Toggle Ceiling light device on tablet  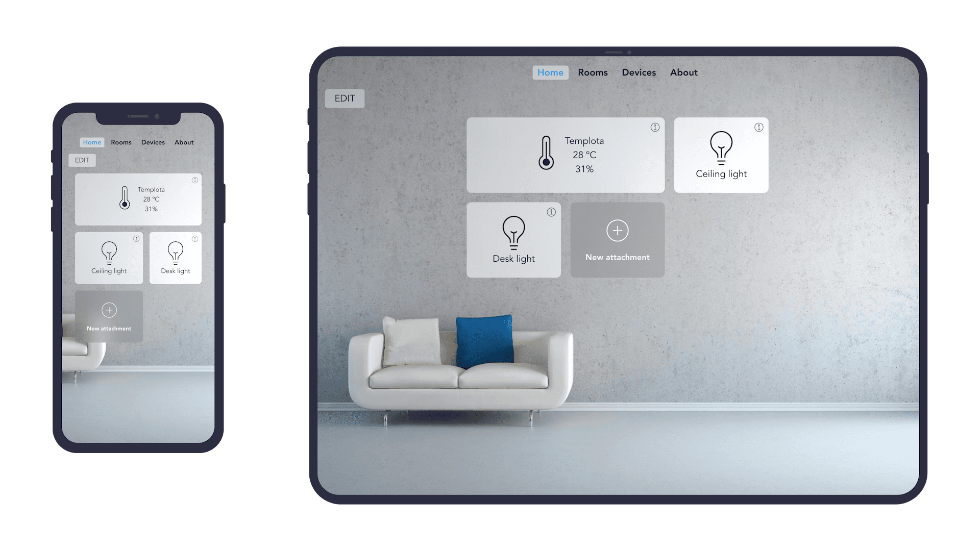point(721,155)
